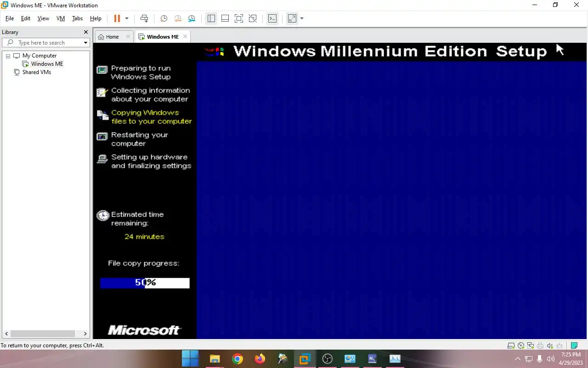Click the library scrollbar left arrow

tap(6, 333)
